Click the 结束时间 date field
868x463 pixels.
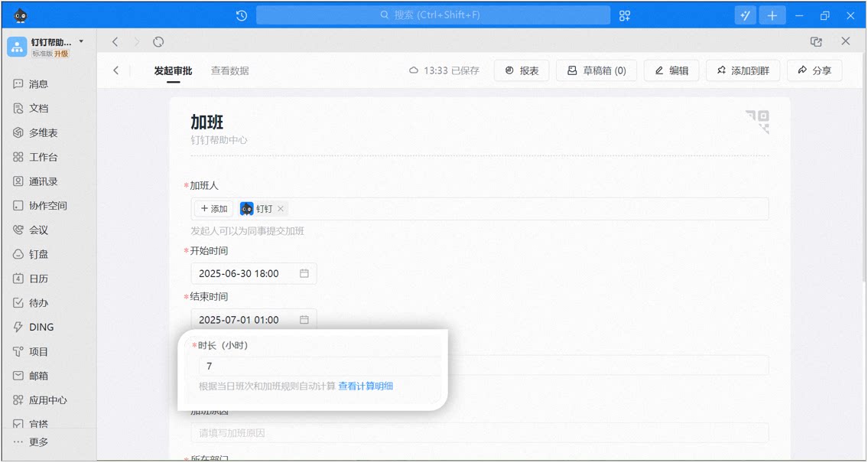point(254,320)
